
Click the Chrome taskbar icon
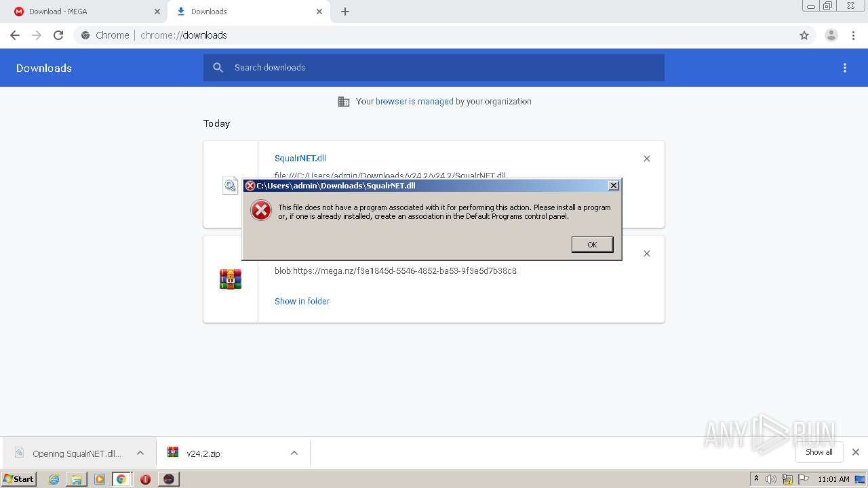click(x=121, y=479)
